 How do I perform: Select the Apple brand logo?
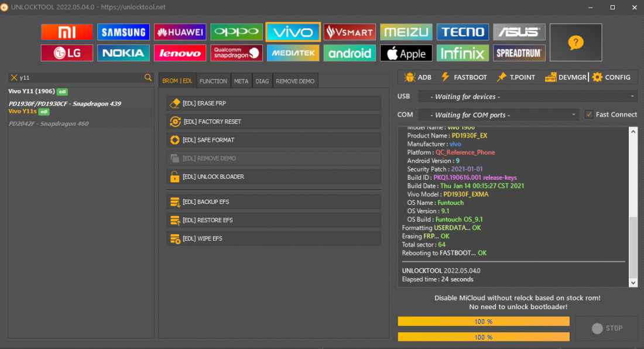[x=406, y=53]
